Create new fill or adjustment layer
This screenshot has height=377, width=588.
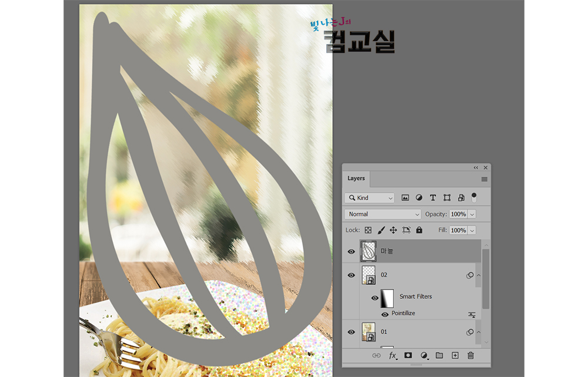tap(424, 355)
